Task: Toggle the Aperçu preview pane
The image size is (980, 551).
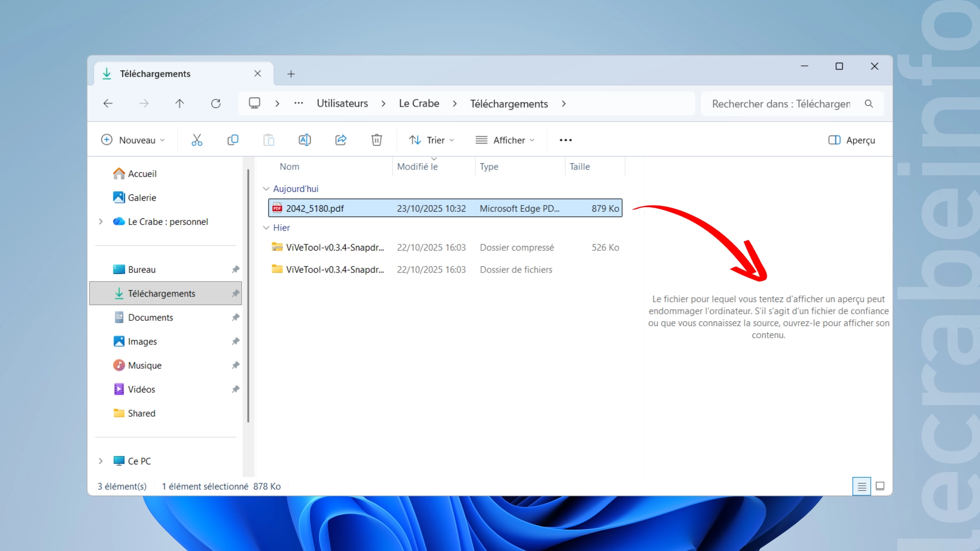Action: [851, 140]
